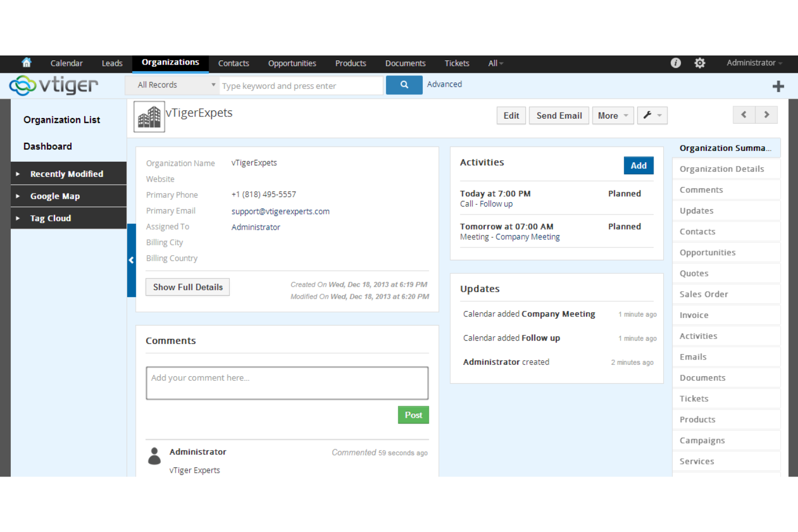Viewport: 798px width, 532px height.
Task: Open the Documents menu in top bar
Action: (x=405, y=63)
